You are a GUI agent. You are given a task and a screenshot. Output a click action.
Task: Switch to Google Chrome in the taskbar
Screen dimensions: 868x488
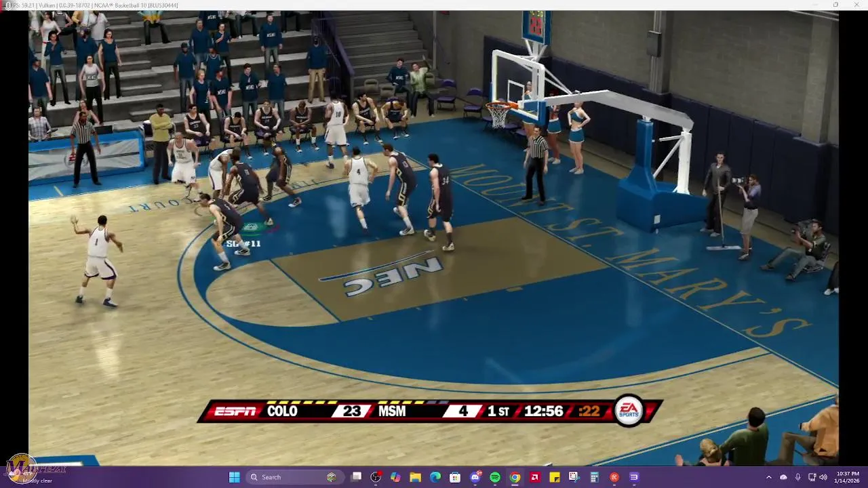tap(515, 477)
